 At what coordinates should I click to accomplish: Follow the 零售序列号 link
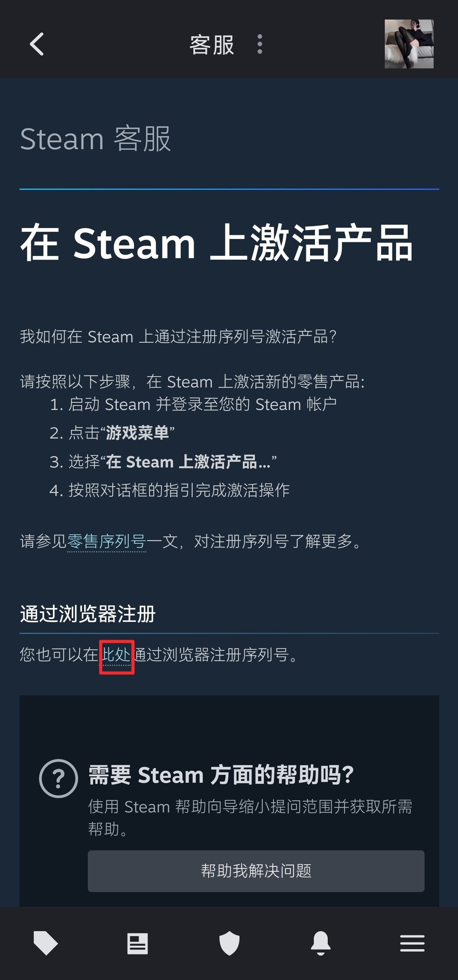106,541
